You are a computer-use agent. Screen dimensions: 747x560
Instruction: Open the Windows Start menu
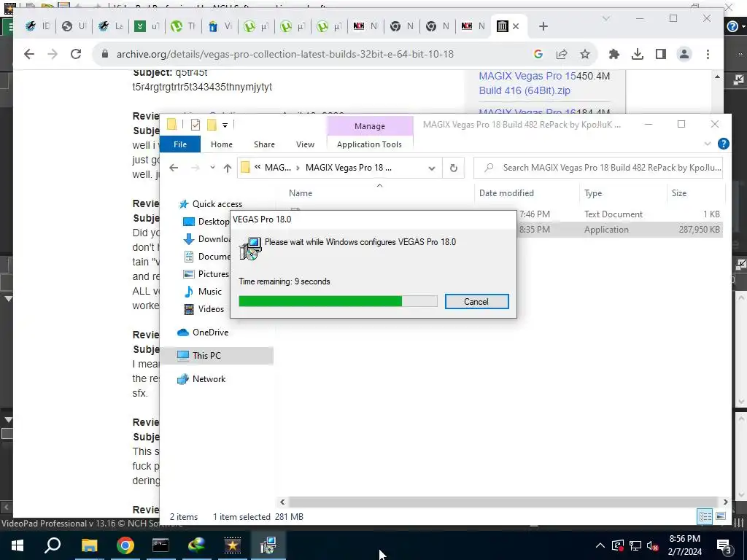(18, 545)
